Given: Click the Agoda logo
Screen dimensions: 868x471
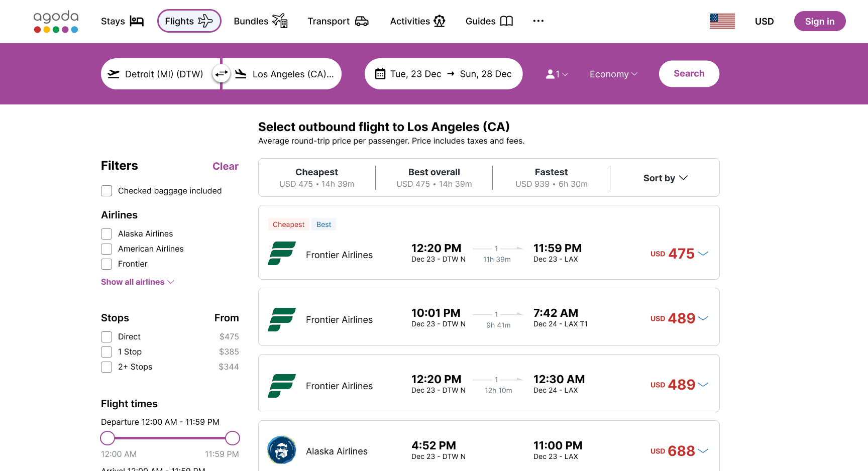Looking at the screenshot, I should (56, 22).
